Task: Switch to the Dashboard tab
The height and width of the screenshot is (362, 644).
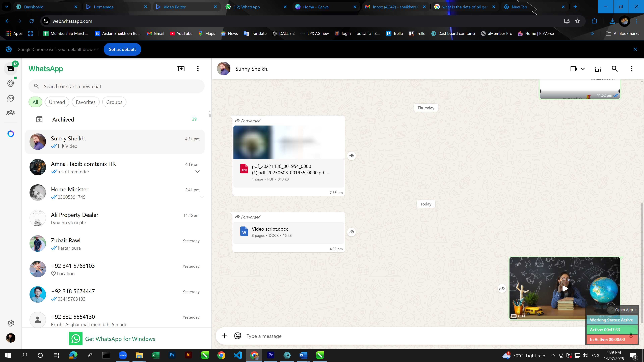Action: (x=47, y=7)
